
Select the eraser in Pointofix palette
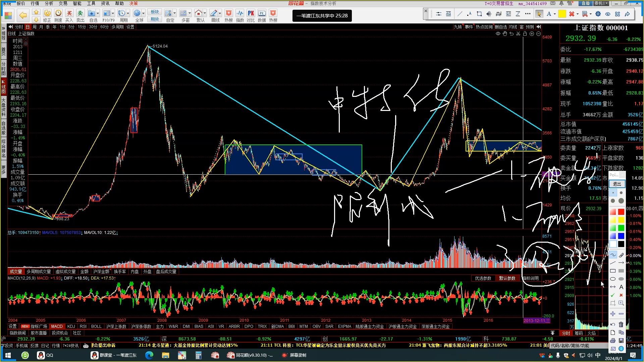[x=621, y=255]
